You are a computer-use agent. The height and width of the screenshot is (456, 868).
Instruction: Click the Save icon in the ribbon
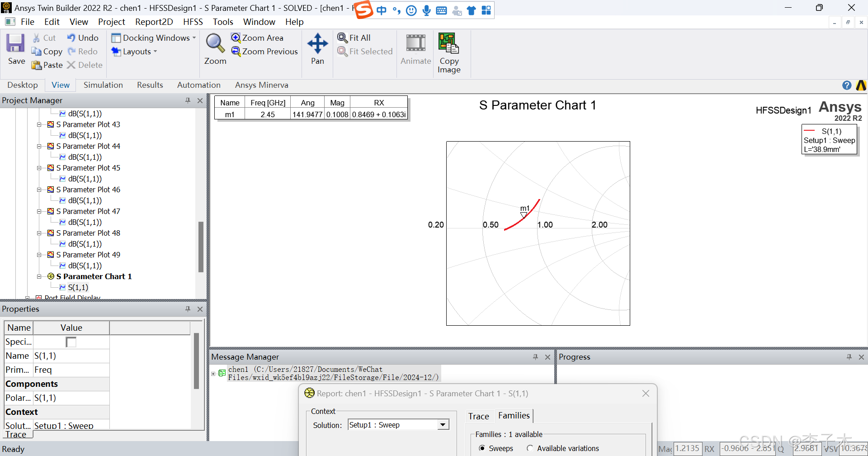point(15,44)
